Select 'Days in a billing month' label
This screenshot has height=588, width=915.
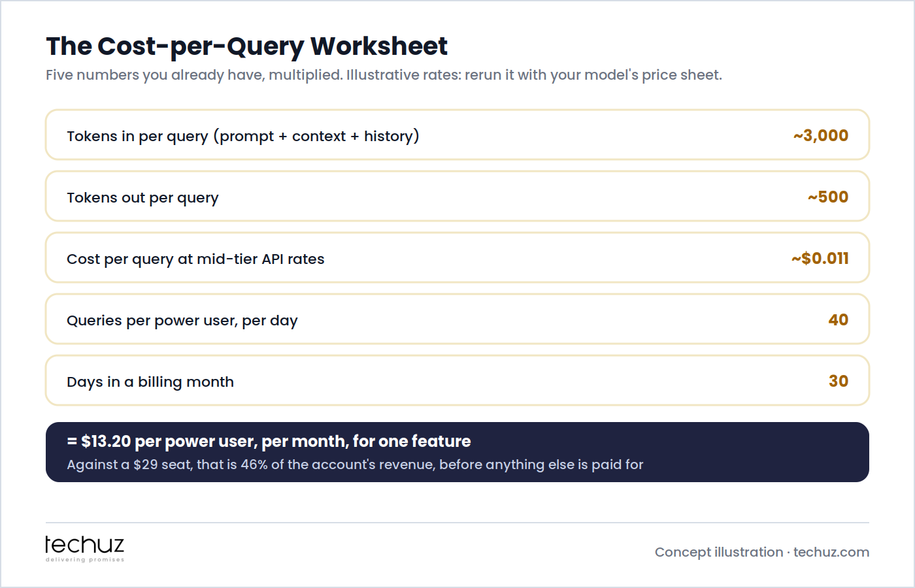[150, 382]
